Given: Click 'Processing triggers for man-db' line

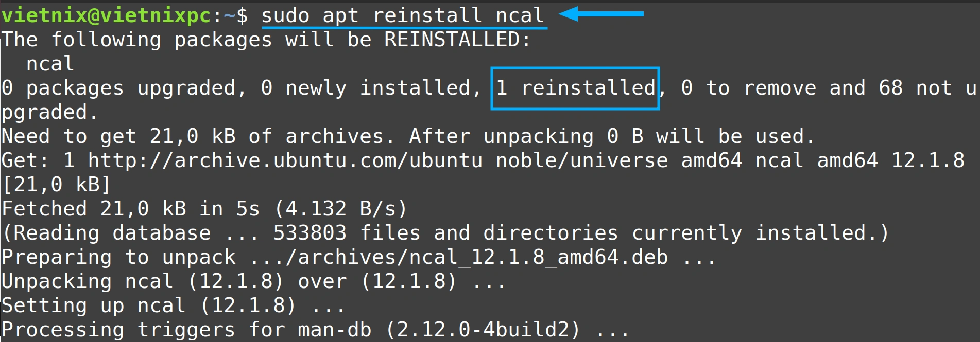Looking at the screenshot, I should tap(315, 330).
